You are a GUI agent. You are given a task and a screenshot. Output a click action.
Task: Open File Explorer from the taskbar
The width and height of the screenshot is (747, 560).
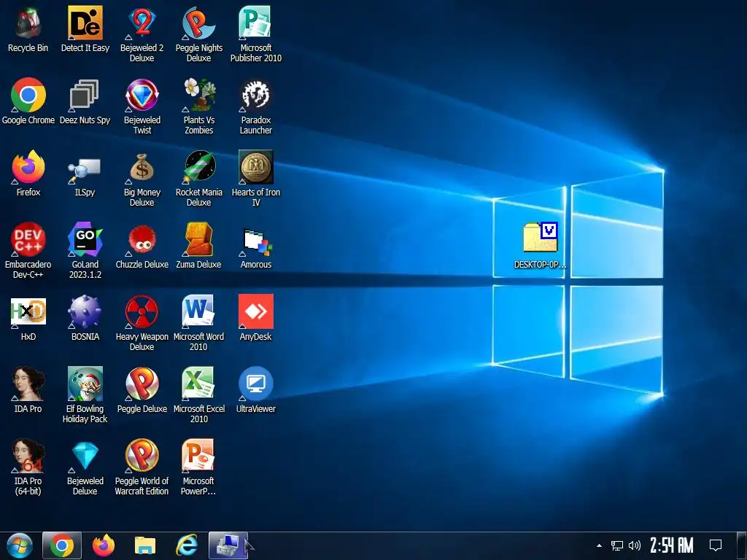pos(145,545)
